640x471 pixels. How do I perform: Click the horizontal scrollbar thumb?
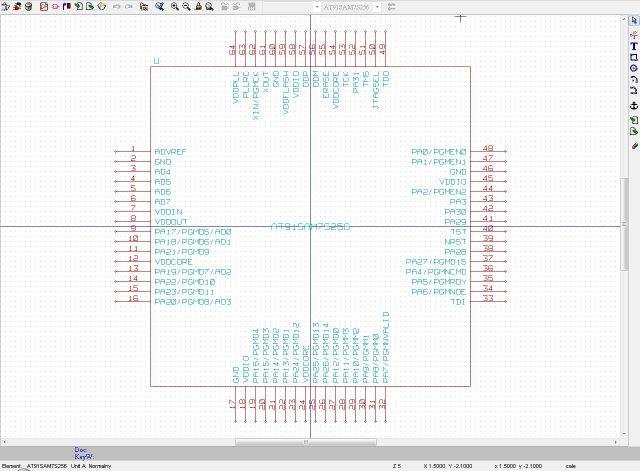306,442
